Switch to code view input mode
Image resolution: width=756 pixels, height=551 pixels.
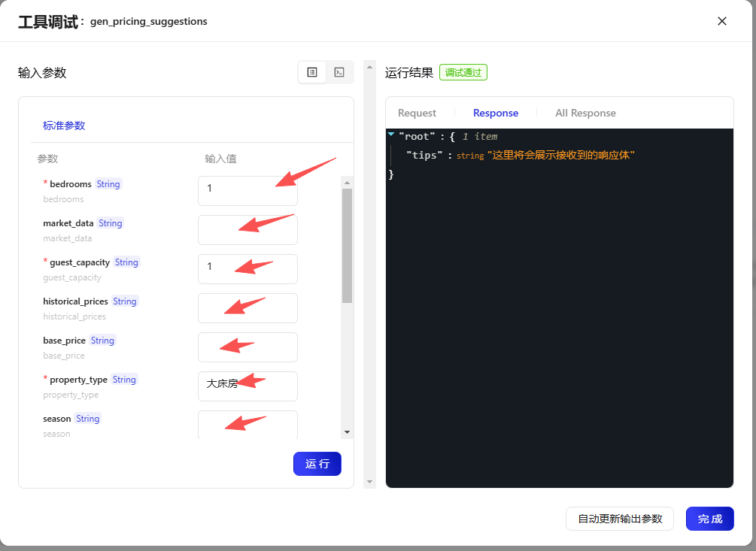coord(339,72)
